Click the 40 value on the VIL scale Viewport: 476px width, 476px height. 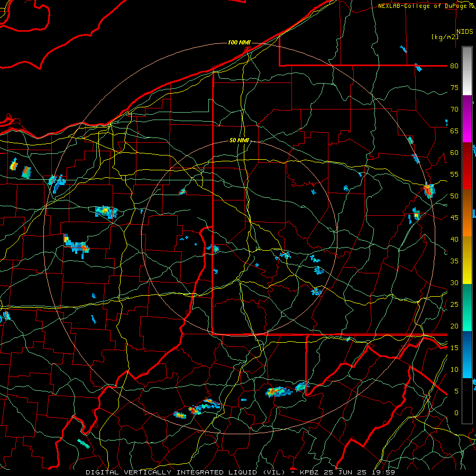pyautogui.click(x=454, y=240)
